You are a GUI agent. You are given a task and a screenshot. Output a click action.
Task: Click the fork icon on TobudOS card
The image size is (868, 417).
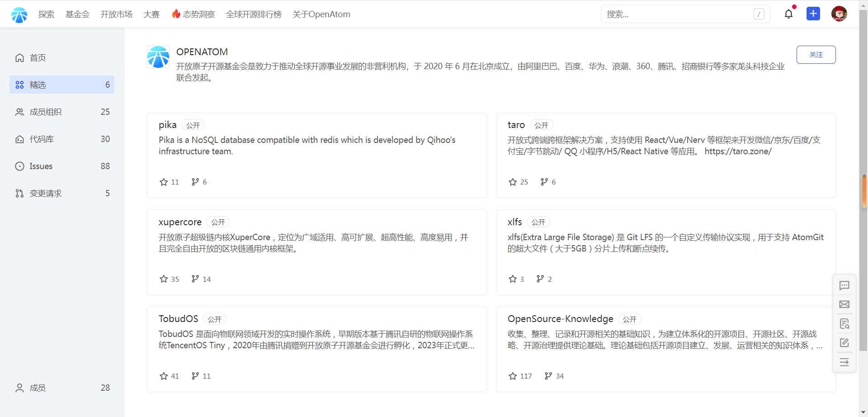click(x=195, y=376)
